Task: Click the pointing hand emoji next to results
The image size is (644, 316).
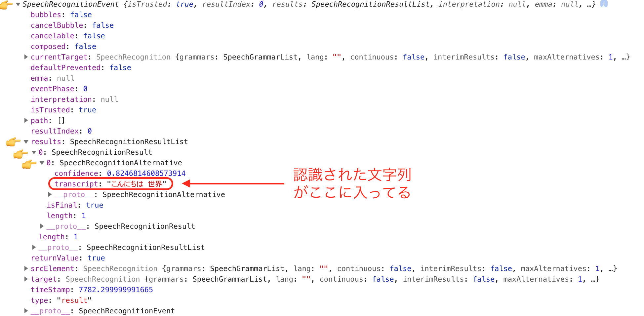Action: click(x=13, y=141)
